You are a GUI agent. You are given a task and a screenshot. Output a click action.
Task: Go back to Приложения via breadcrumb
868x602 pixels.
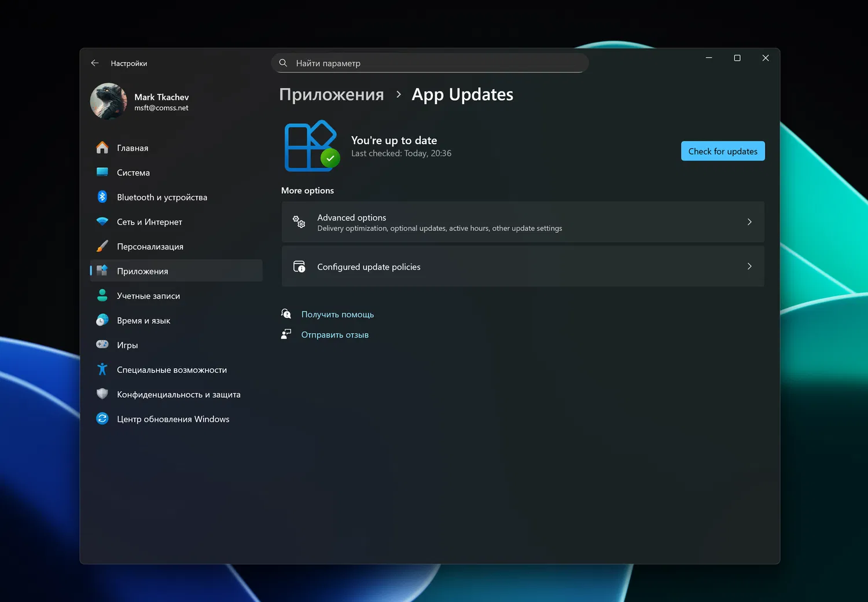coord(332,94)
